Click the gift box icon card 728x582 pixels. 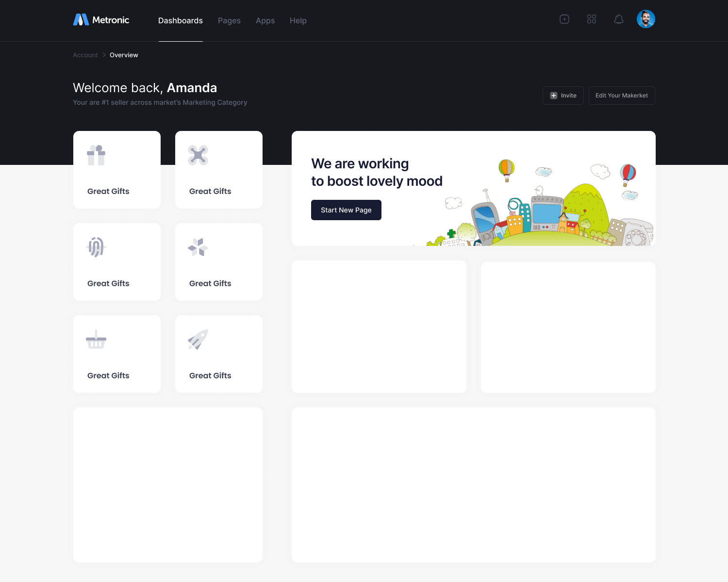click(x=116, y=170)
